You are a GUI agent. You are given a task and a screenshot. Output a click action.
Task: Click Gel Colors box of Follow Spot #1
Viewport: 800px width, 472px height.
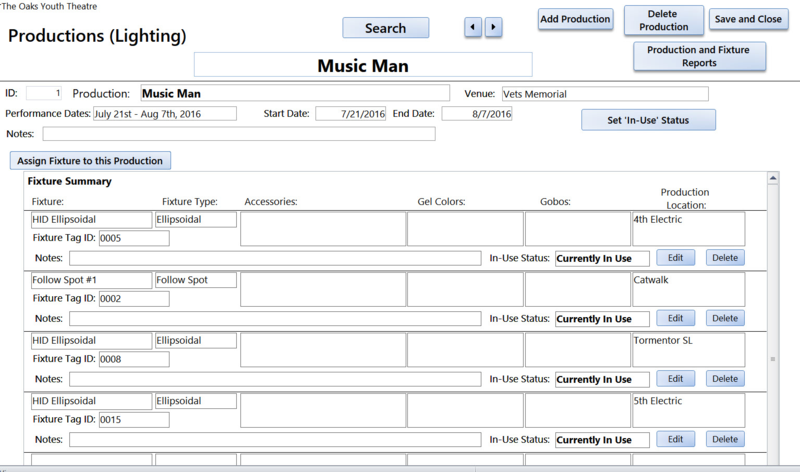pos(465,289)
